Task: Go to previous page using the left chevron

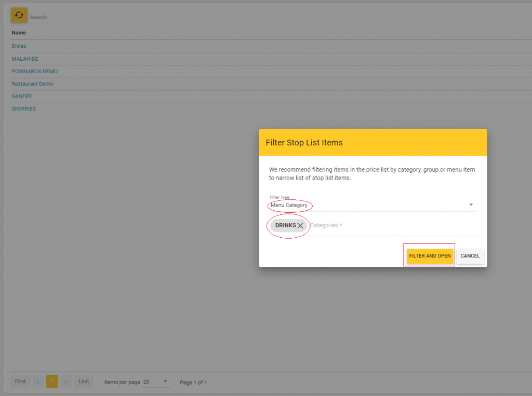Action: click(x=38, y=381)
